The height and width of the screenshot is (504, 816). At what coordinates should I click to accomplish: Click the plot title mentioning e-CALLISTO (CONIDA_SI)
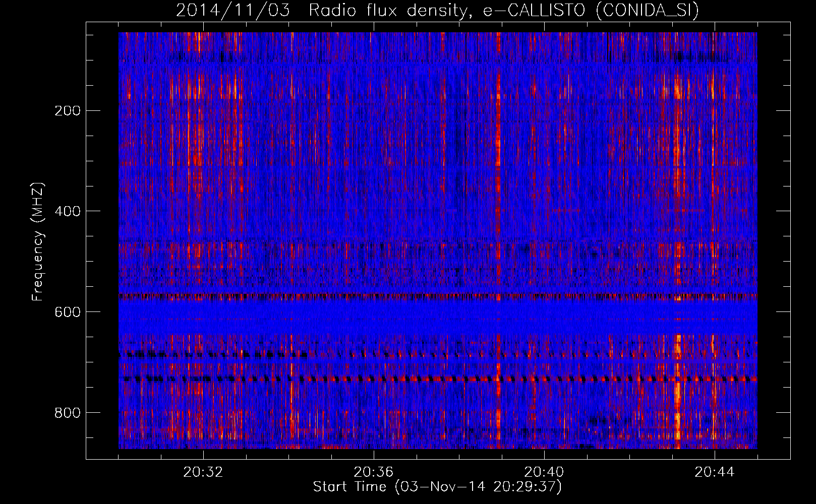point(437,10)
